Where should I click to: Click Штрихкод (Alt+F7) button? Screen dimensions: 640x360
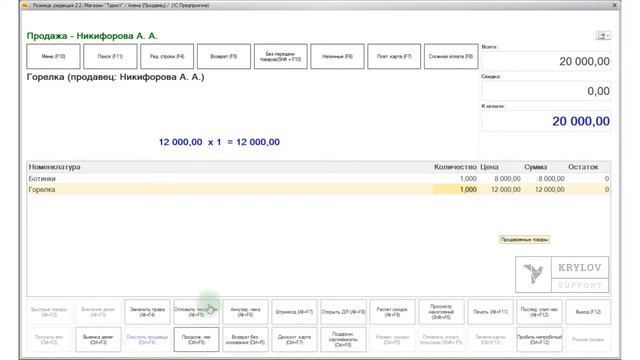294,312
